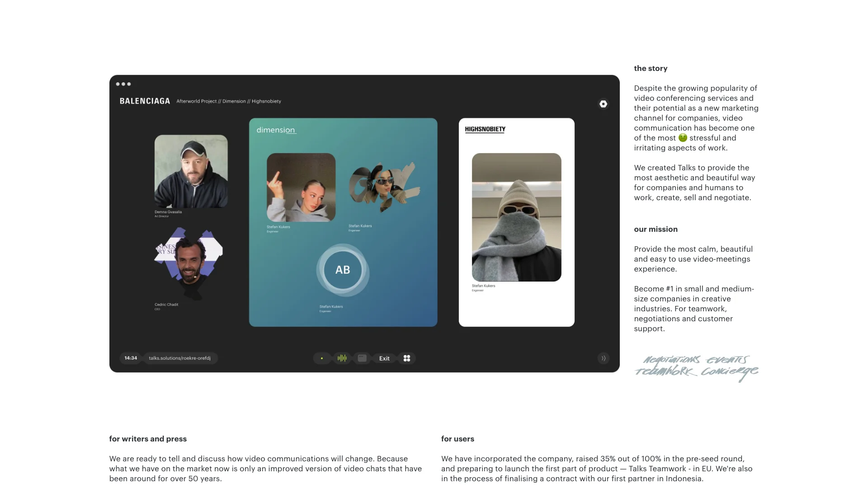This screenshot has width=868, height=488.
Task: Click the grid/layout view icon
Action: click(x=406, y=358)
